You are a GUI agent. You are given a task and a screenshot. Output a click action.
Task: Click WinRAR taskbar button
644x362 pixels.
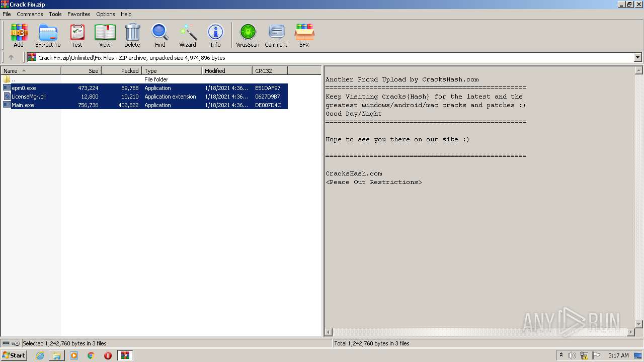pyautogui.click(x=125, y=355)
